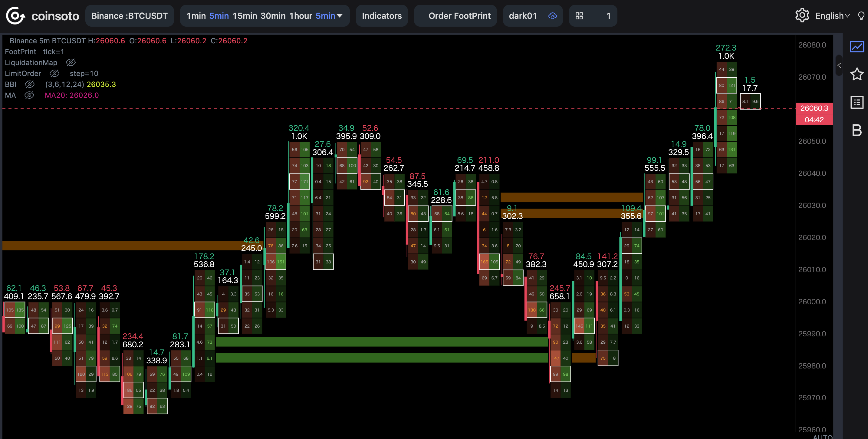This screenshot has height=439, width=868.
Task: Toggle LiquidationMap visibility eye icon
Action: [x=71, y=63]
